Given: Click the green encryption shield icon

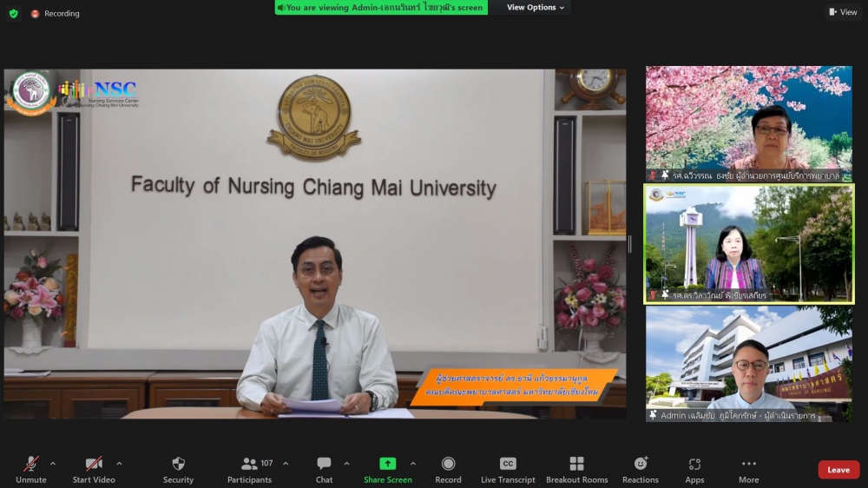Looking at the screenshot, I should tap(13, 13).
